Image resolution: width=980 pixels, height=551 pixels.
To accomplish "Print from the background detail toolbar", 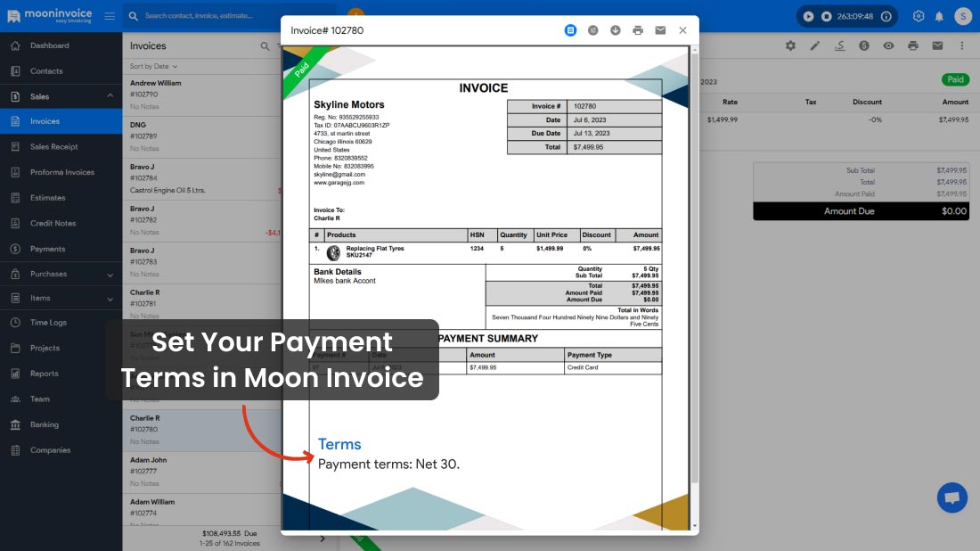I will (x=913, y=45).
